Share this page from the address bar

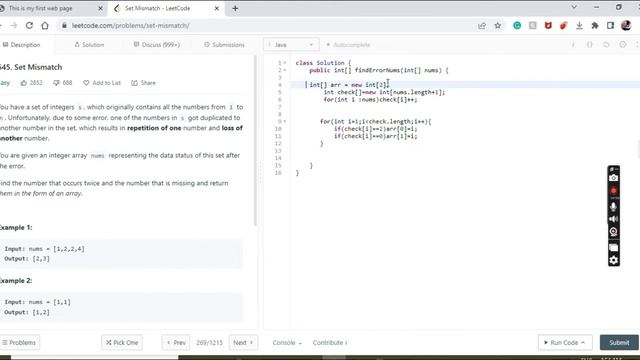coord(482,26)
